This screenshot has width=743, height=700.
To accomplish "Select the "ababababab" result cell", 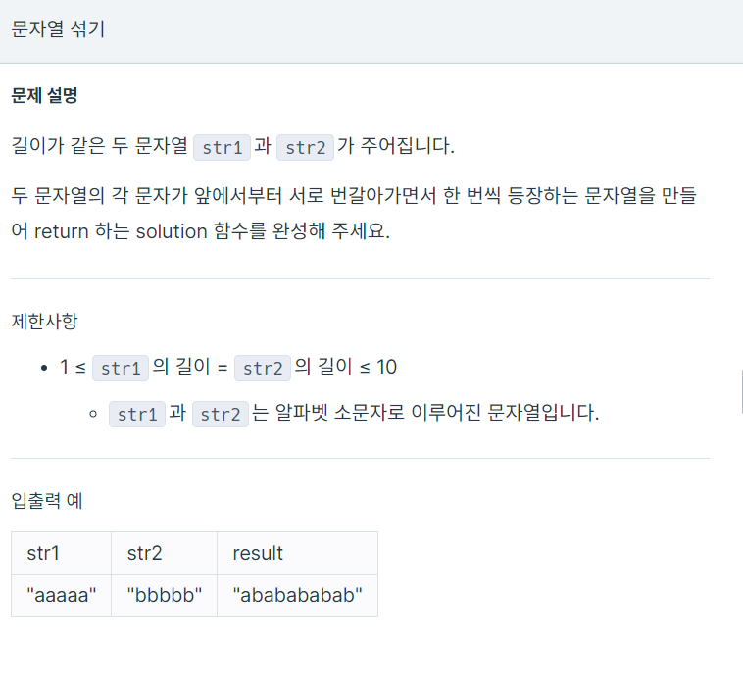I will click(x=297, y=595).
